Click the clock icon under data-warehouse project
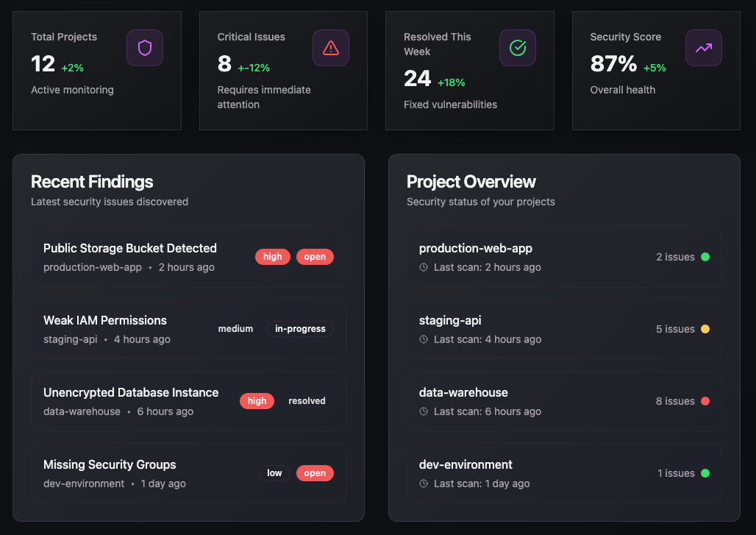The image size is (756, 535). (421, 411)
